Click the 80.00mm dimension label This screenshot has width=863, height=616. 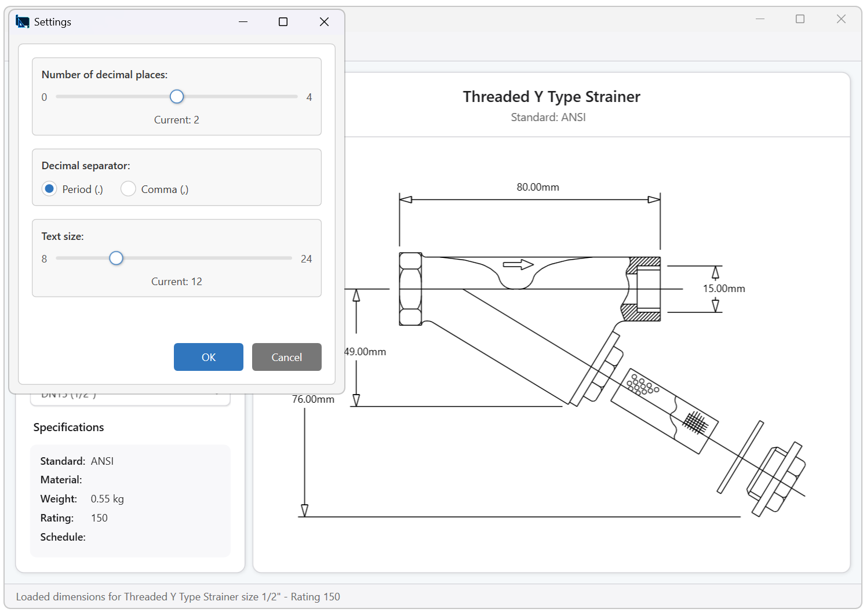tap(538, 187)
